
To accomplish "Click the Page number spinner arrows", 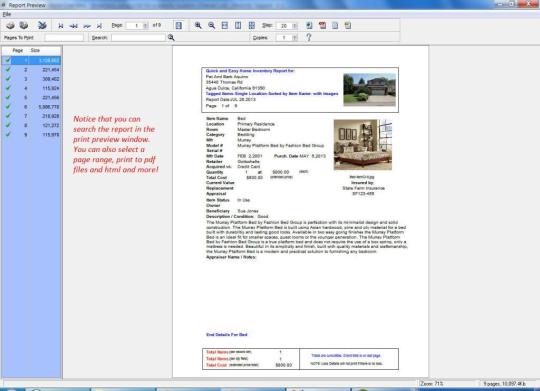I will click(x=145, y=25).
